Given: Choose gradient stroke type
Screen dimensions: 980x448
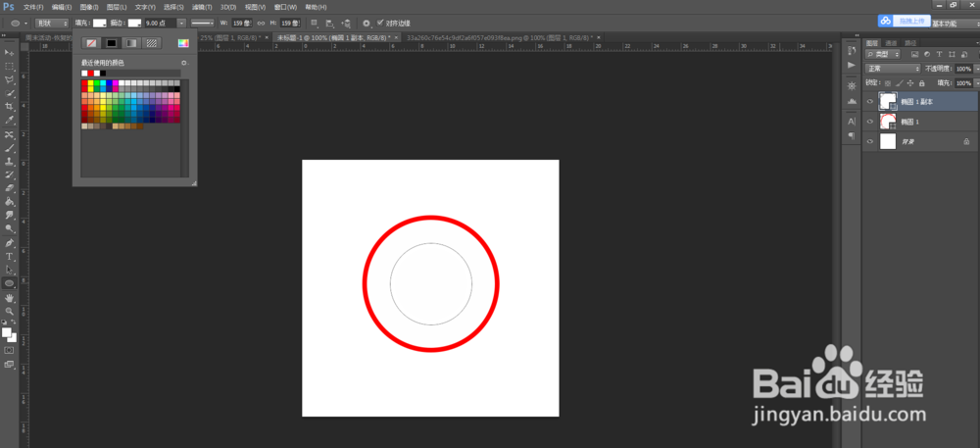Looking at the screenshot, I should click(131, 43).
